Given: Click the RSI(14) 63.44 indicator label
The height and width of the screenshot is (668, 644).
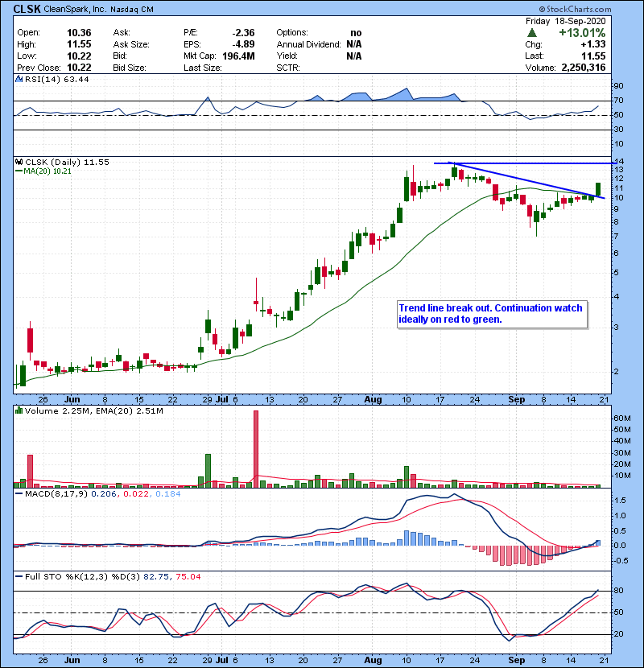Looking at the screenshot, I should [56, 79].
